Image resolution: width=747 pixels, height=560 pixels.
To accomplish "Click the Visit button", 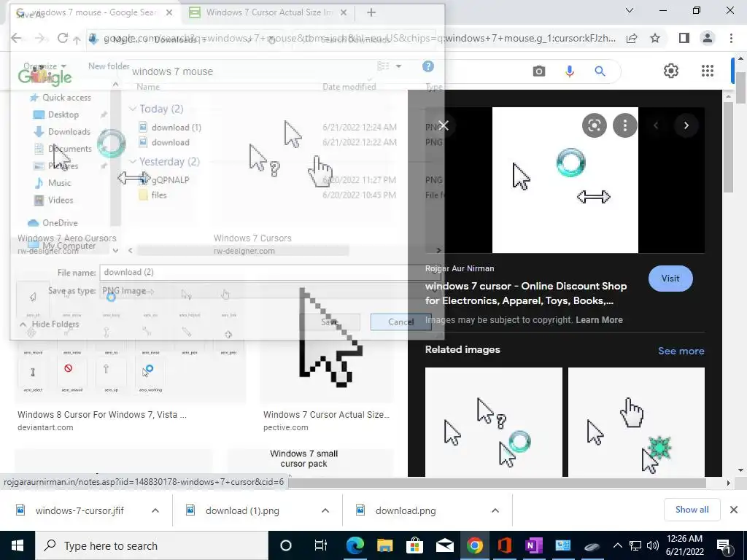I will (670, 279).
